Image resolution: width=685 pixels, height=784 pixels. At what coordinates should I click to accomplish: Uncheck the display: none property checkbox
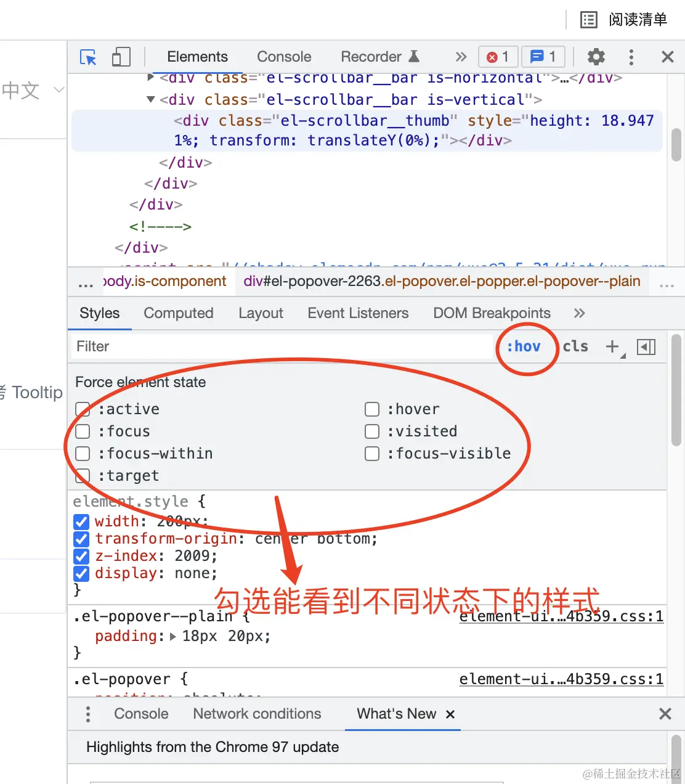point(81,574)
